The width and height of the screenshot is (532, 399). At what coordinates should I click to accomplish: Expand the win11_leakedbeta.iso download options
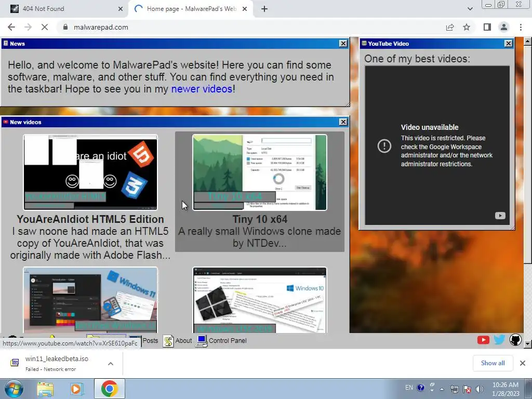coord(111,363)
